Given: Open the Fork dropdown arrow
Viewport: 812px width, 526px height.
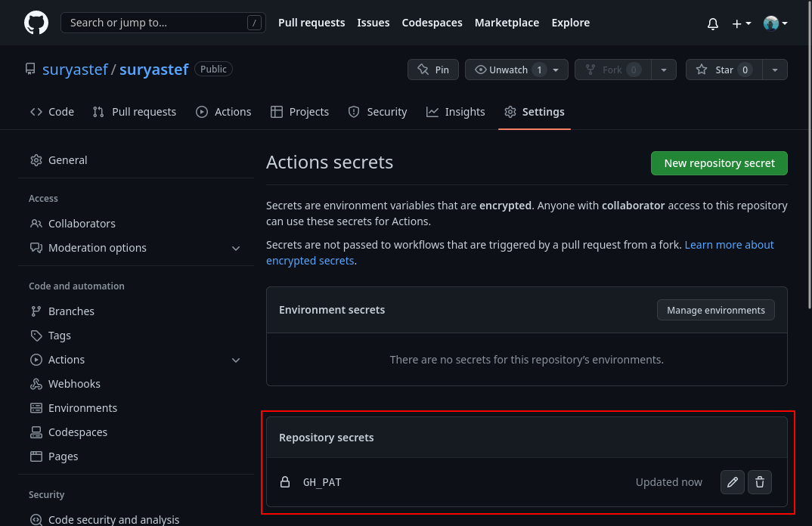Looking at the screenshot, I should pos(663,70).
